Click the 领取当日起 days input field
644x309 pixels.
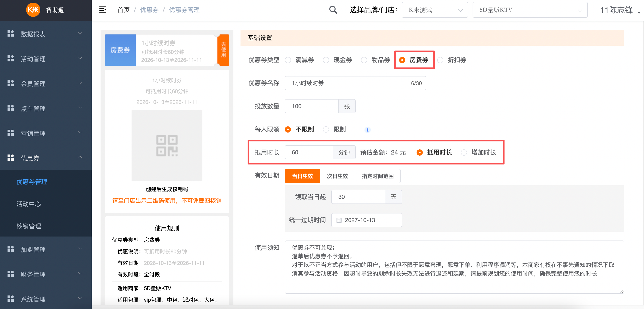(x=358, y=197)
